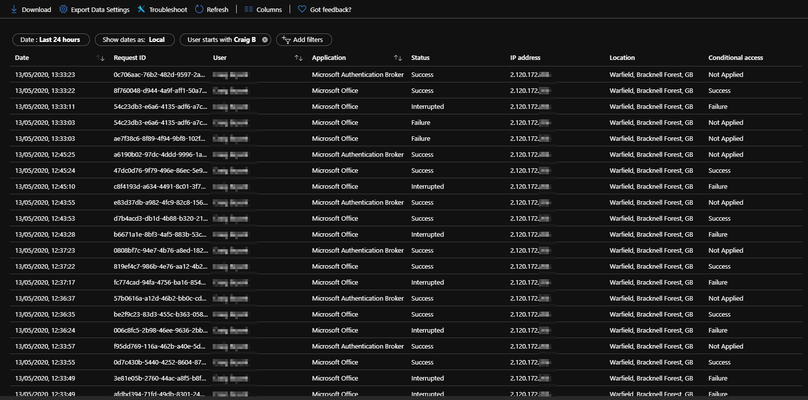Screen dimensions: 808x400
Task: Click the IP address column header
Action: (525, 58)
